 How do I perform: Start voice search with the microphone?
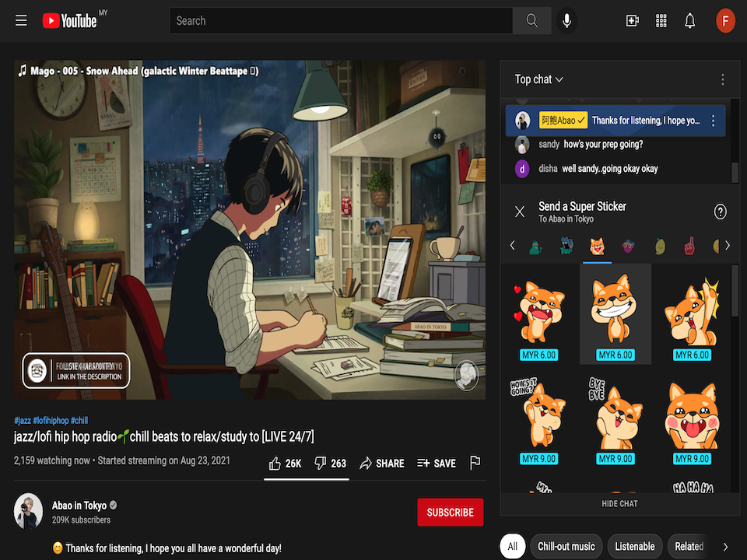pos(566,21)
